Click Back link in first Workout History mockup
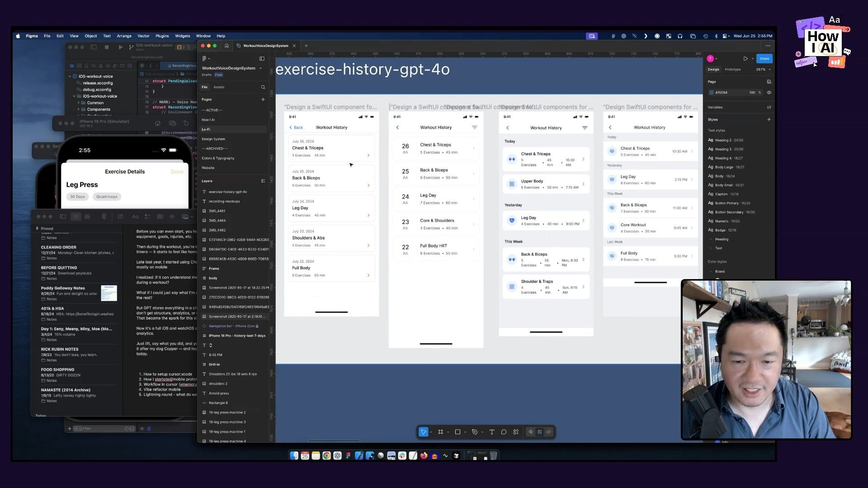 tap(296, 127)
